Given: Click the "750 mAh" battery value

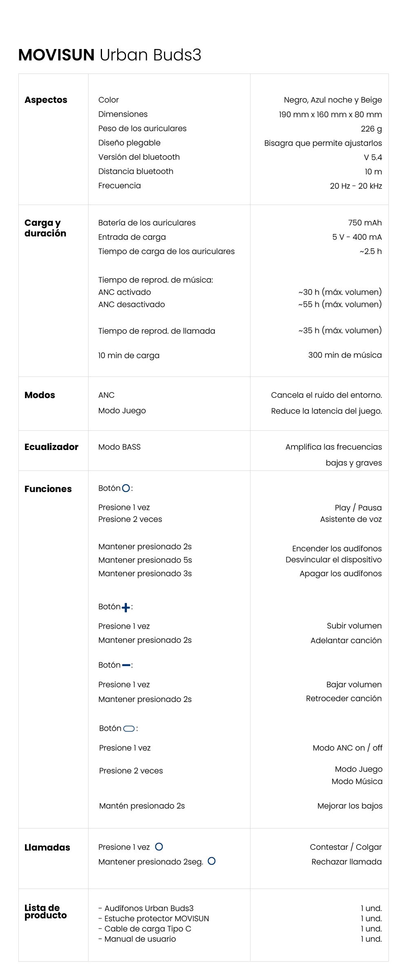Looking at the screenshot, I should [365, 223].
